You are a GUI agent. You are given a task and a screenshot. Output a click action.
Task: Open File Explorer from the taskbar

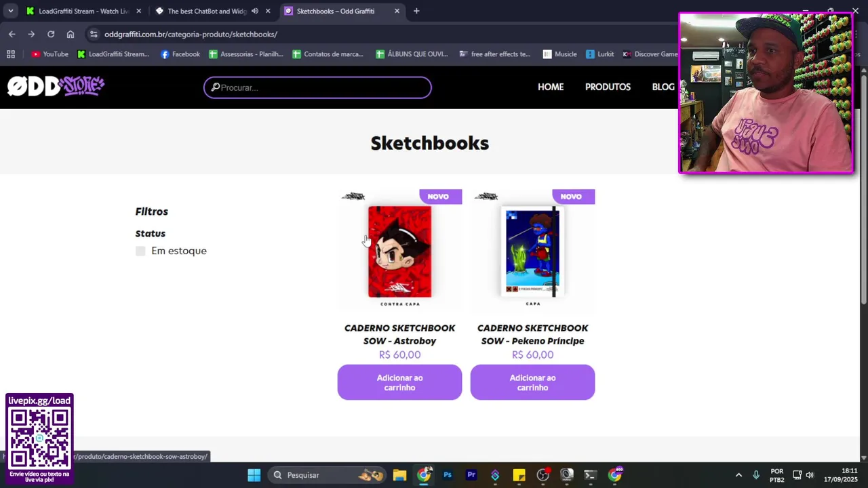coord(399,475)
